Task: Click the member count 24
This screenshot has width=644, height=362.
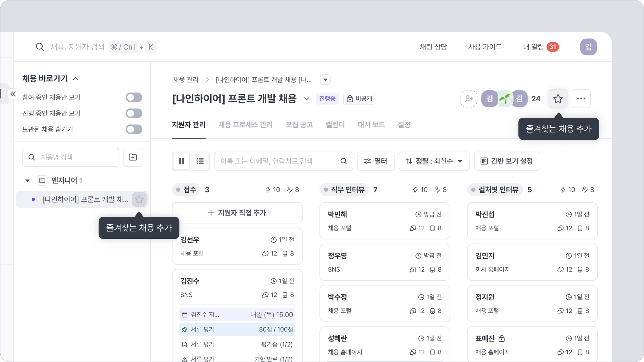Action: pos(536,99)
